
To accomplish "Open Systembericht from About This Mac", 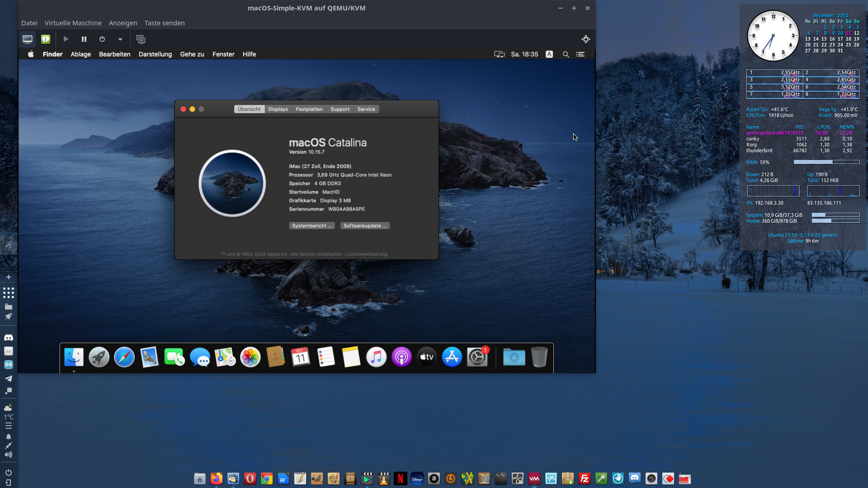I will click(311, 225).
